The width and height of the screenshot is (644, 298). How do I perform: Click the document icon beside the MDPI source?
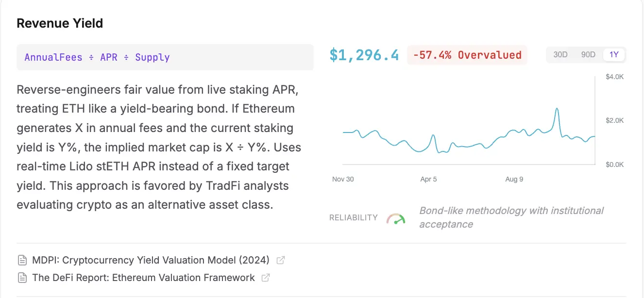point(21,260)
